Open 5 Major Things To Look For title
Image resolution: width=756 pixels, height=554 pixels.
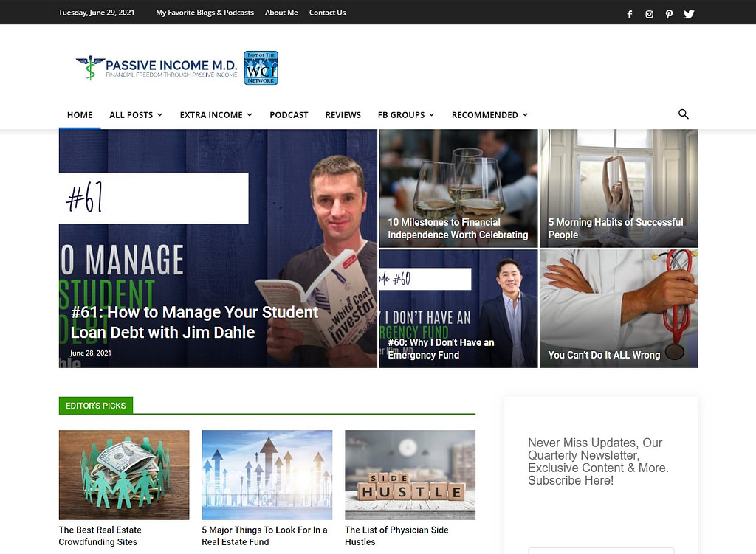click(264, 536)
